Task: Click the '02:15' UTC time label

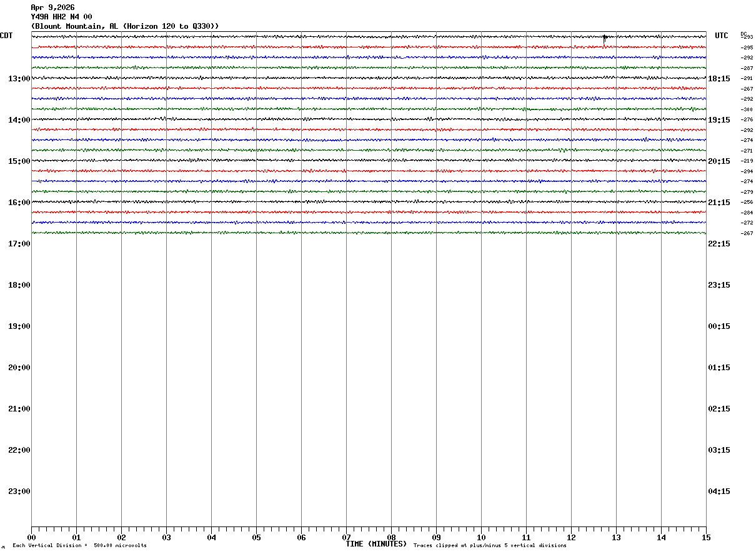Action: coord(719,408)
